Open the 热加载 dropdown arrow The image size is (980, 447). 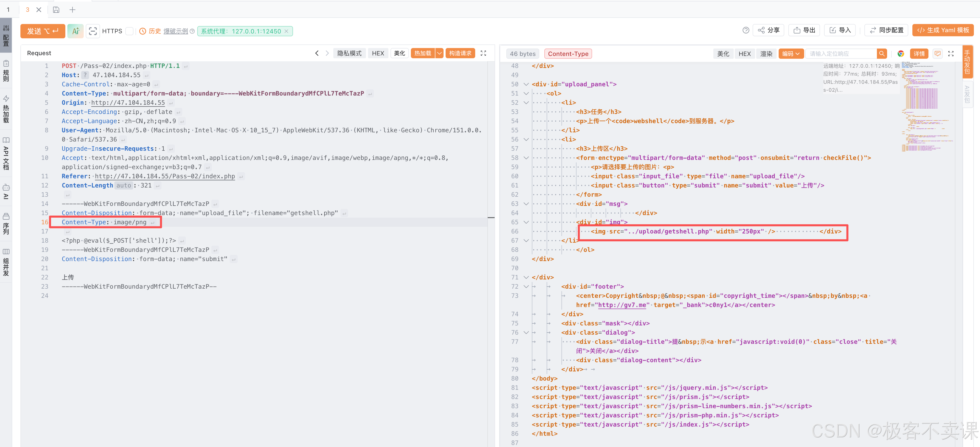click(x=439, y=53)
